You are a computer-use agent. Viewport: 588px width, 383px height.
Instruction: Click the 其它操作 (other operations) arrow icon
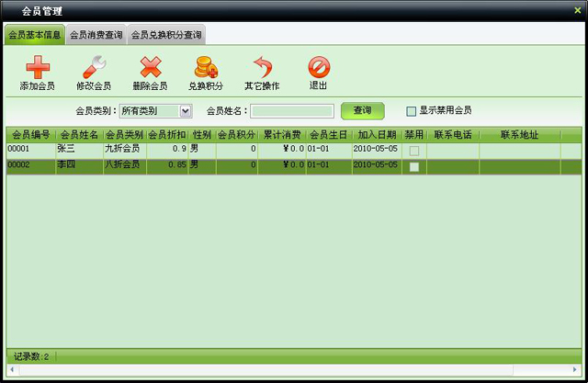coord(262,67)
